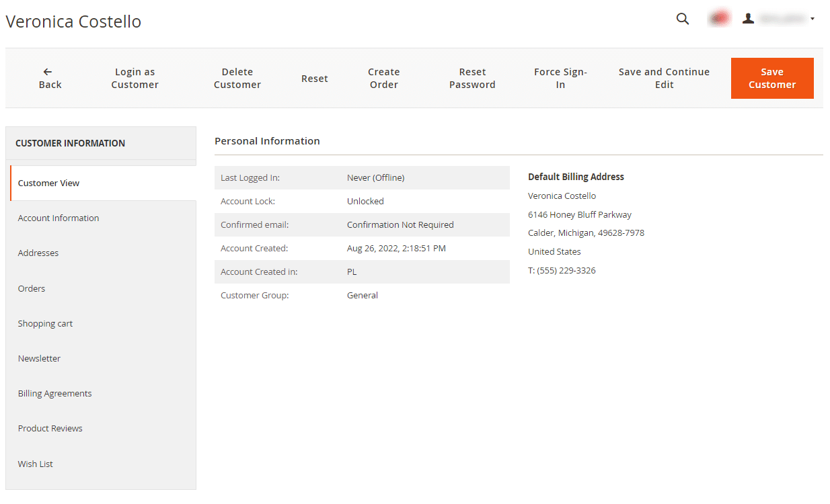Screen dimensions: 830x504
Task: View the Shopping cart tab
Action: point(45,323)
